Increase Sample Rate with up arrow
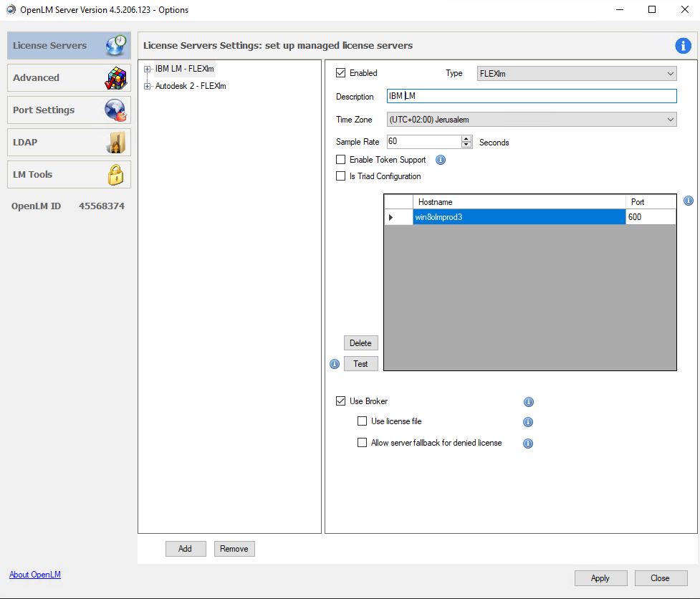Screen dimensions: 700x599 pos(466,139)
